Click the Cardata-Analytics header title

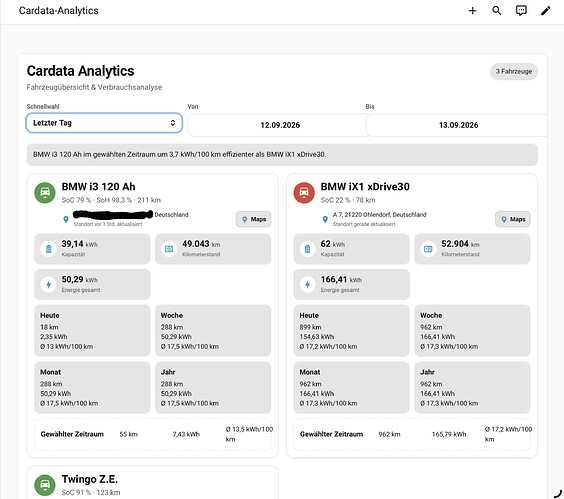click(x=59, y=10)
